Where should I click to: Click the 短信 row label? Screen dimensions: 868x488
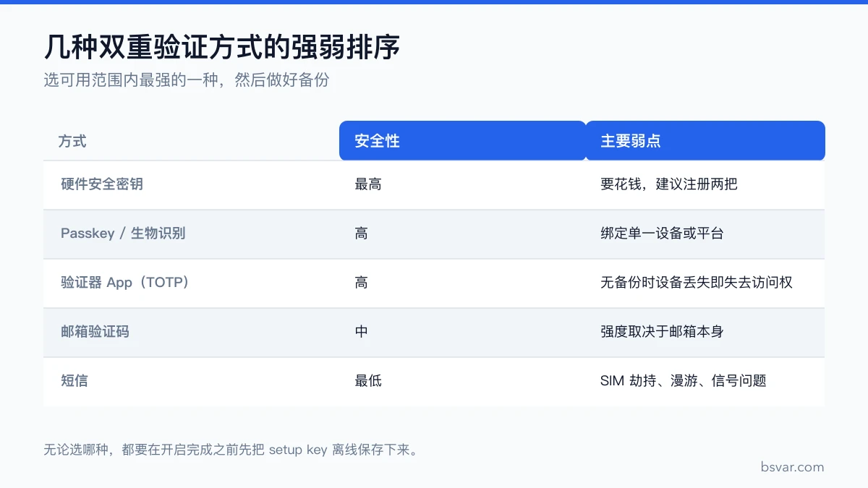75,381
